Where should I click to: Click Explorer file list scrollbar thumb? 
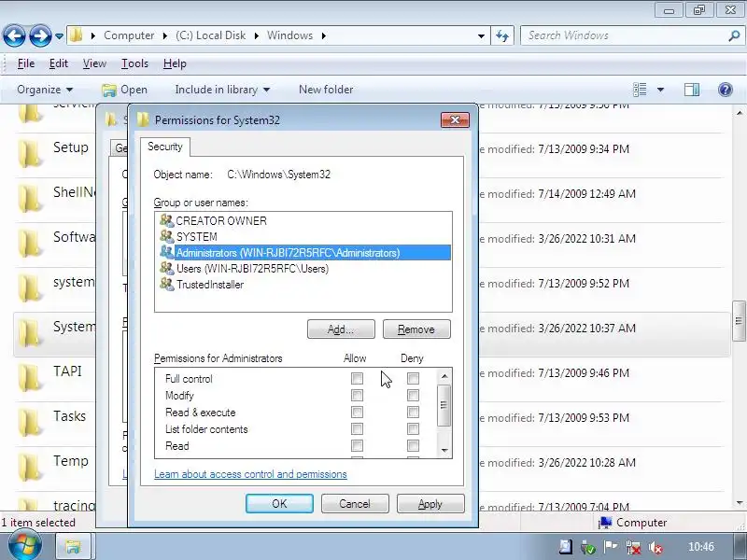coord(739,321)
